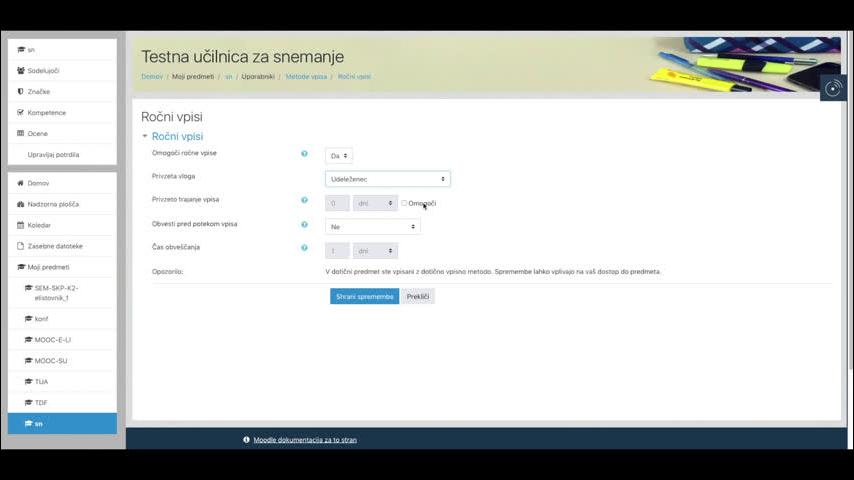Click the Značke badge icon in sidebar
Viewport: 854px width, 480px height.
pyautogui.click(x=21, y=92)
